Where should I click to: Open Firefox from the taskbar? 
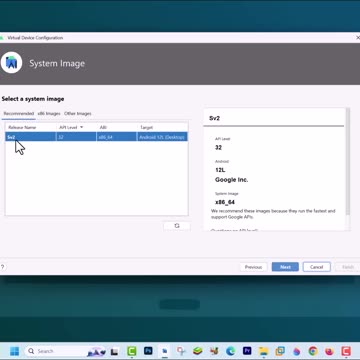(x=329, y=351)
